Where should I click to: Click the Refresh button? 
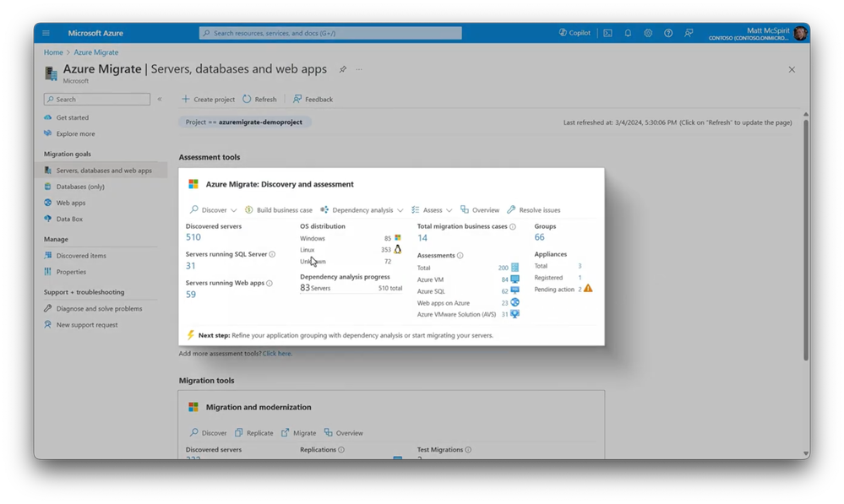[259, 99]
